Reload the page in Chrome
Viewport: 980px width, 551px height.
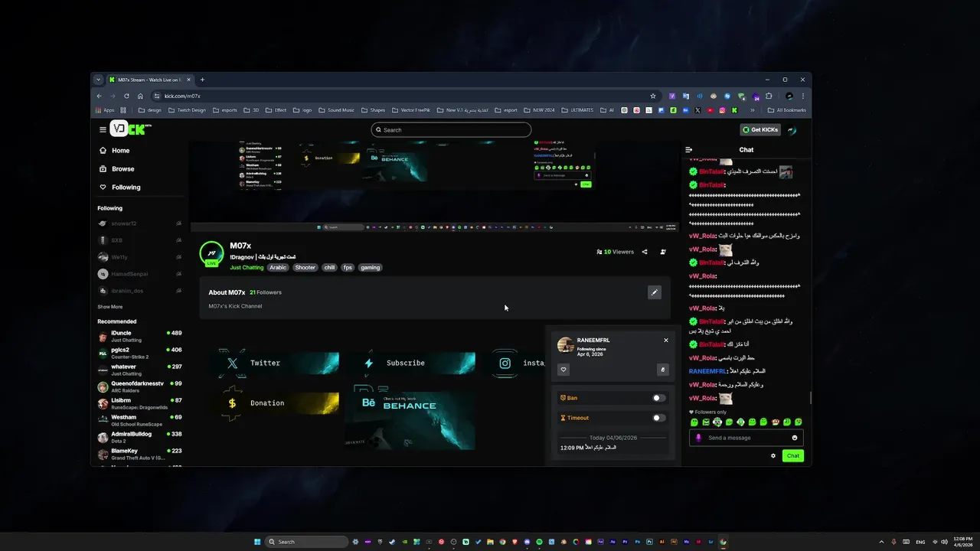tap(126, 96)
